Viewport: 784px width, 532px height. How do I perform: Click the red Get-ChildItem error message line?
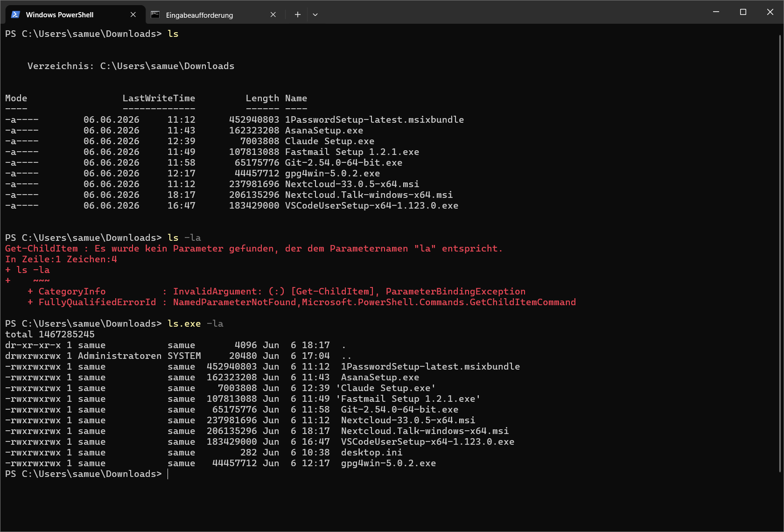point(253,248)
